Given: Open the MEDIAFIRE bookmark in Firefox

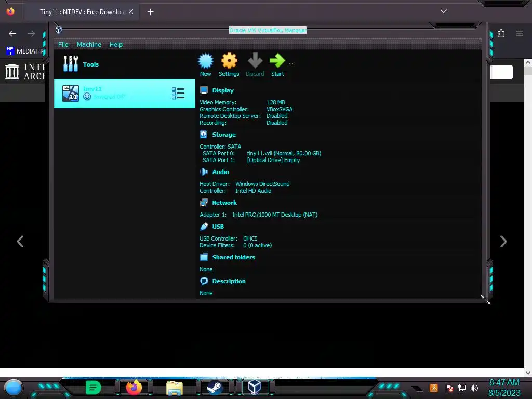Looking at the screenshot, I should [25, 51].
